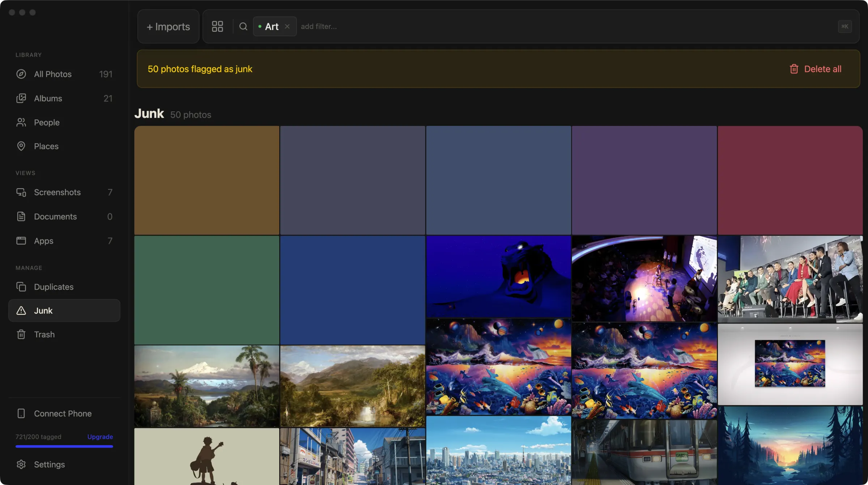Image resolution: width=868 pixels, height=485 pixels.
Task: Click the Places pin icon
Action: tap(21, 146)
